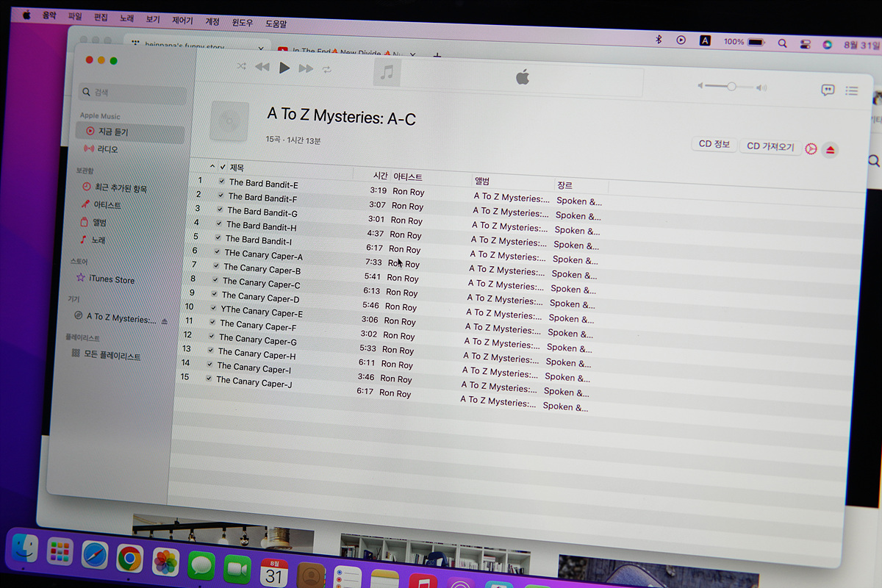Sort tracks by 장르 column
This screenshot has height=588, width=882.
click(564, 185)
